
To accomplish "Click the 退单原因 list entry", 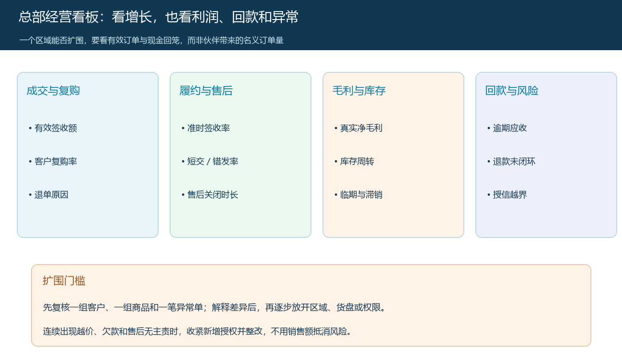I will pyautogui.click(x=48, y=195).
